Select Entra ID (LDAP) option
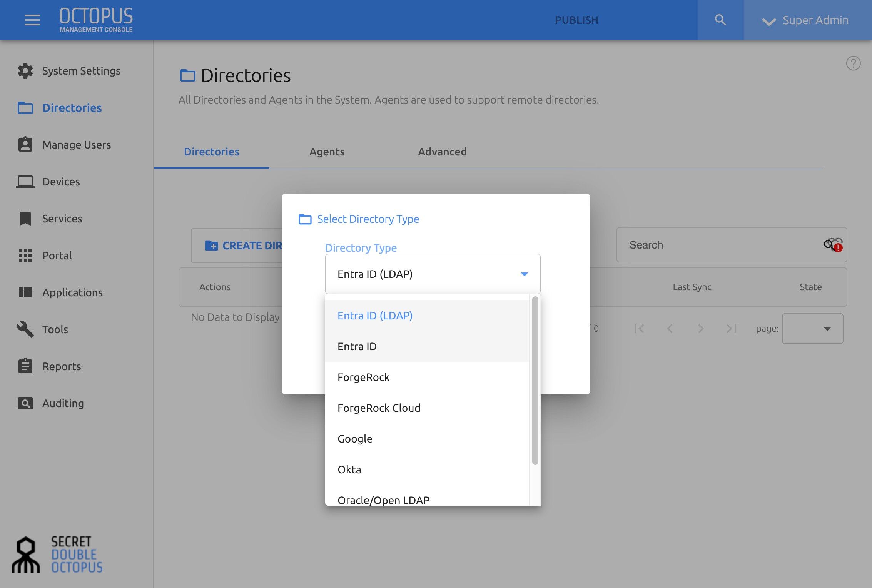The height and width of the screenshot is (588, 872). 427,316
